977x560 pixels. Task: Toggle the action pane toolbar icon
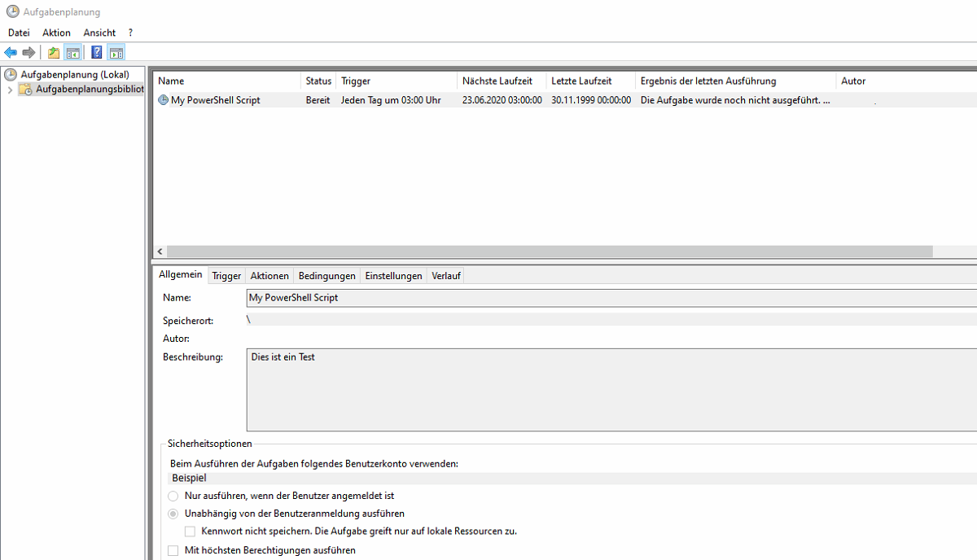tap(116, 53)
